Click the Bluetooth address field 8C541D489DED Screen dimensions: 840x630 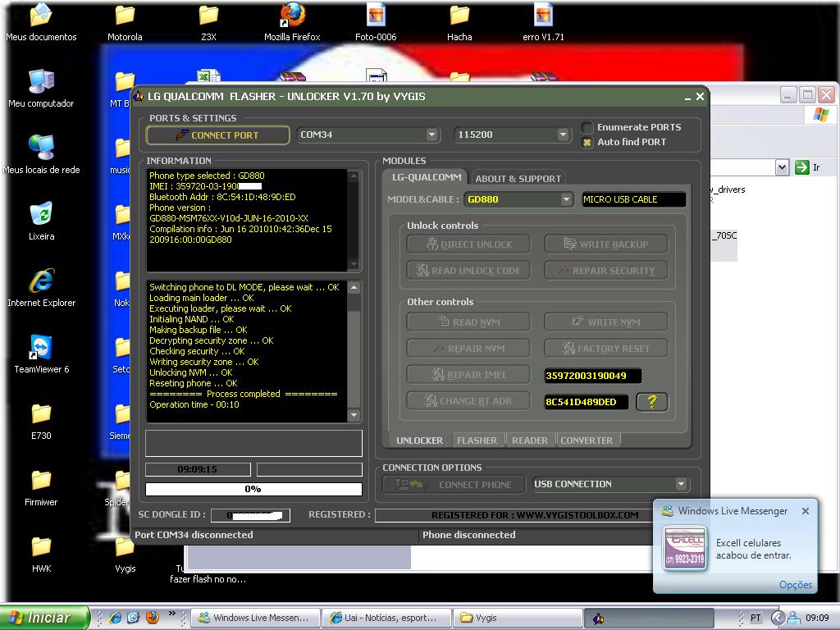(586, 402)
